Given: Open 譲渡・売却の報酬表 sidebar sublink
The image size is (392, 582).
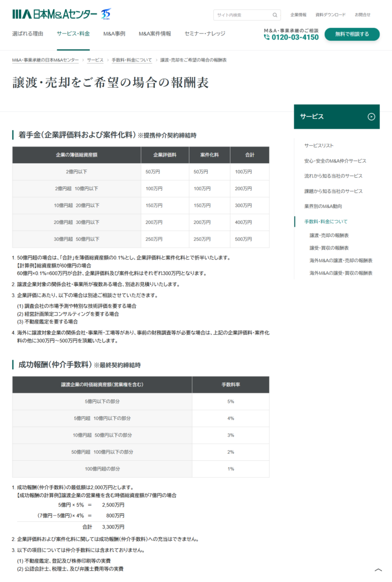Looking at the screenshot, I should 329,236.
